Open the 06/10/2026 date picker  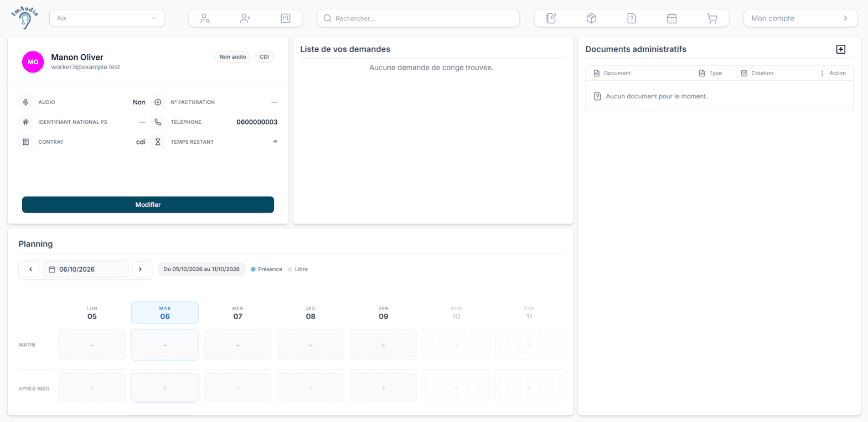[85, 269]
